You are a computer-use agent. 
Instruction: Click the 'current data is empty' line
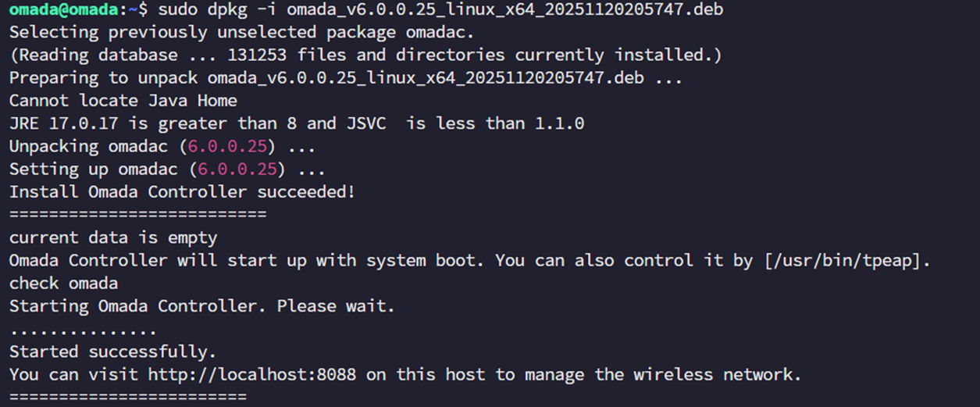(x=112, y=237)
